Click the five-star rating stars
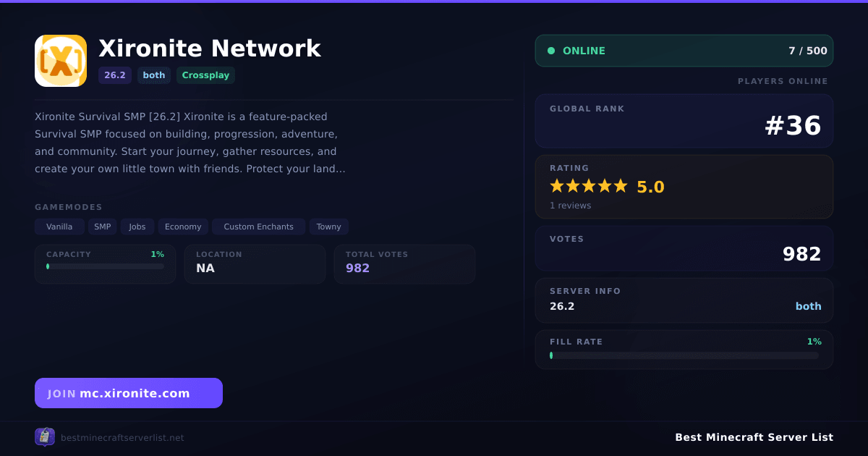Screen dimensions: 868x456 click(589, 186)
